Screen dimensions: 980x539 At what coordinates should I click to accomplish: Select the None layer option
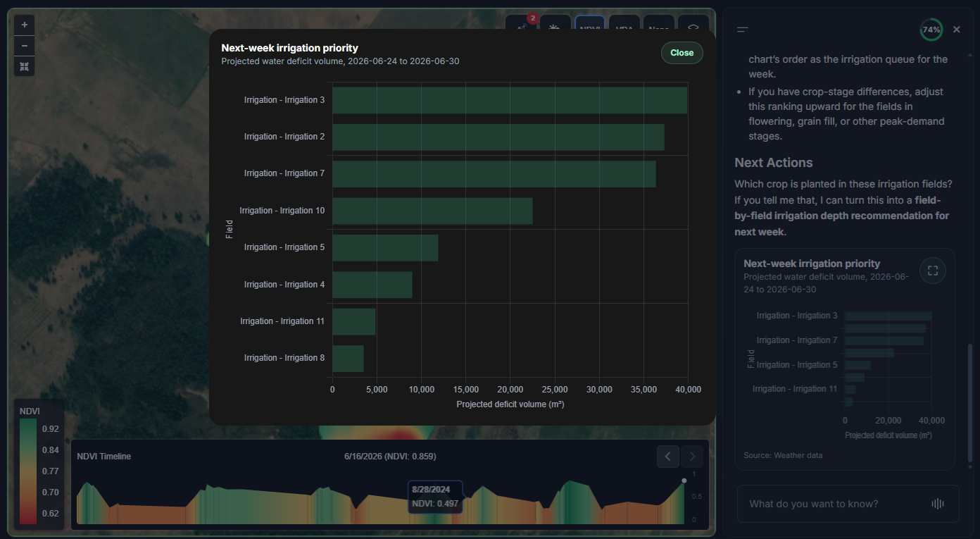658,25
